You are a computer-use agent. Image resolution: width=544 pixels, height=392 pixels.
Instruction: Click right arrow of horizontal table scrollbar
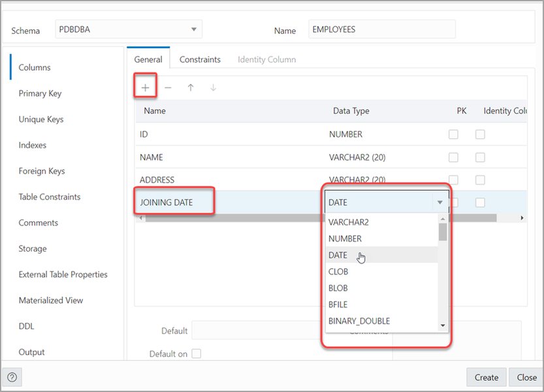[522, 218]
